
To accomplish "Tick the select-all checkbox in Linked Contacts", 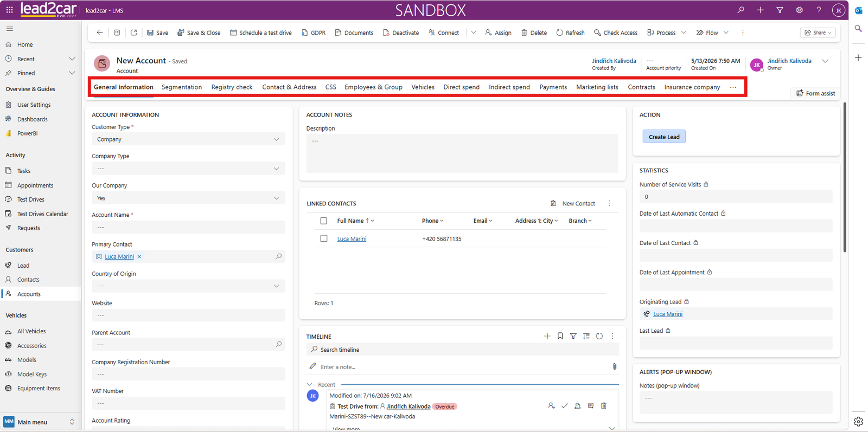I will (324, 221).
